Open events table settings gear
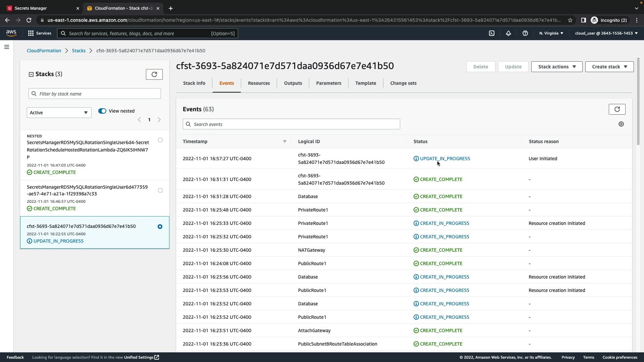 coord(621,124)
